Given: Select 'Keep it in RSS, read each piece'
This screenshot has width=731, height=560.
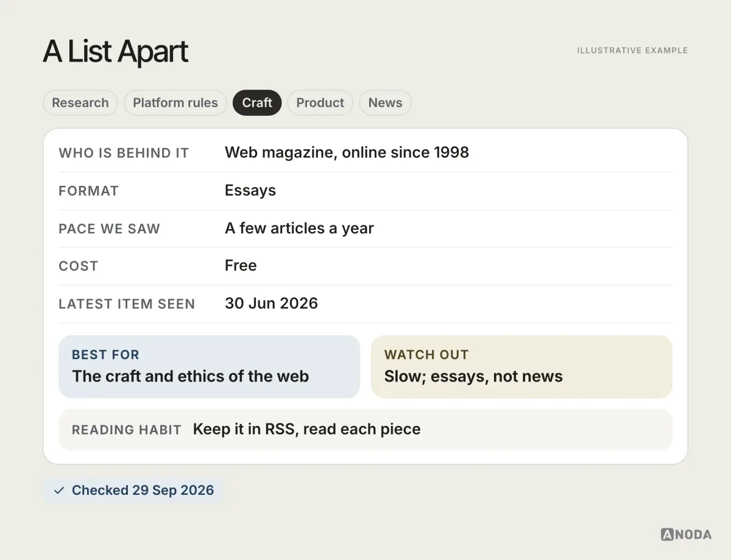Looking at the screenshot, I should tap(306, 430).
